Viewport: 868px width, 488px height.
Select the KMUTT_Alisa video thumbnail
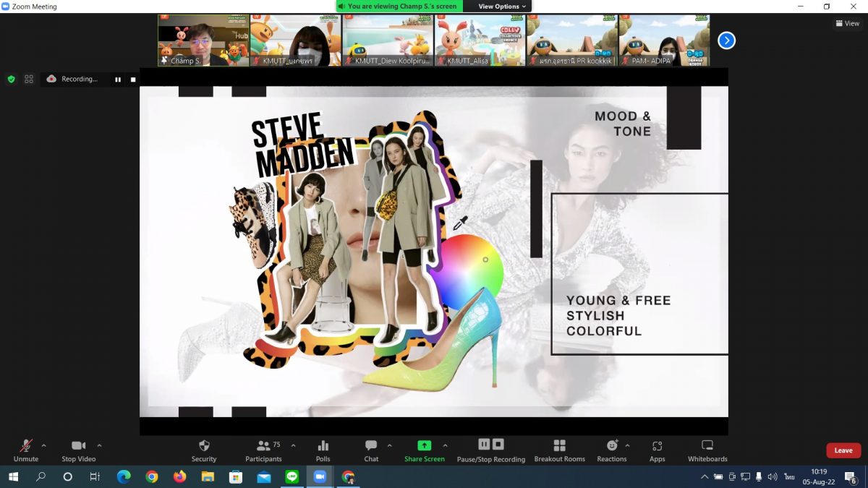pyautogui.click(x=480, y=40)
